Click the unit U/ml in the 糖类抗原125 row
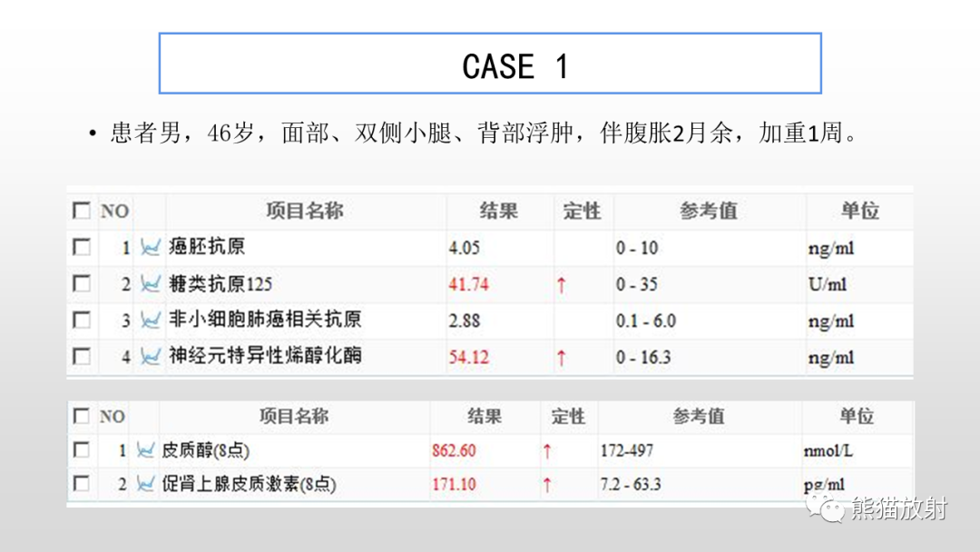 828,284
